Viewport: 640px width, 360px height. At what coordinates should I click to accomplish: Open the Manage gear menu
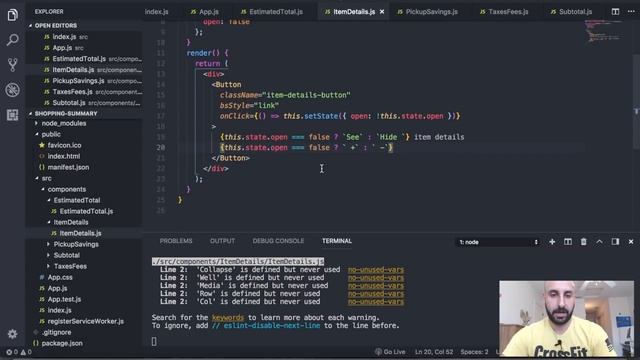point(12,334)
